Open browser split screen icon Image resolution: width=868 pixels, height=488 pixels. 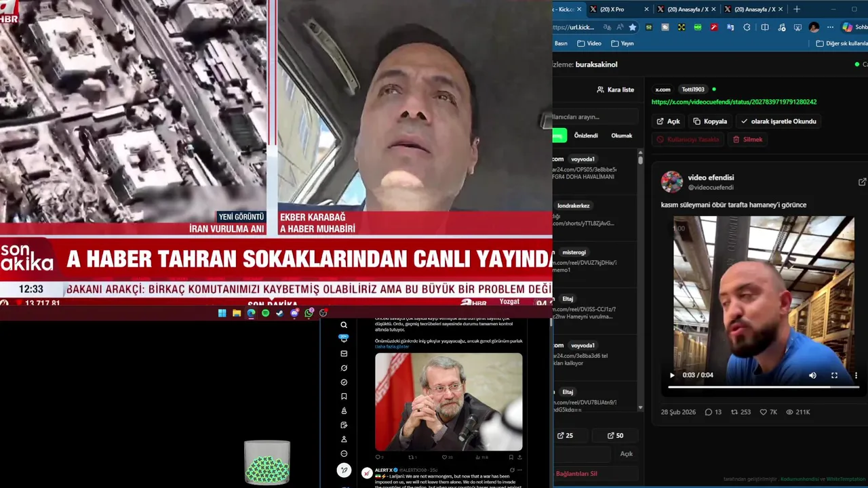click(765, 27)
